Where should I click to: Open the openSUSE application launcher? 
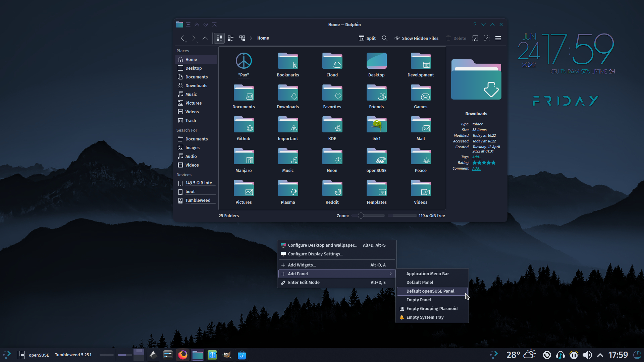tap(7, 355)
